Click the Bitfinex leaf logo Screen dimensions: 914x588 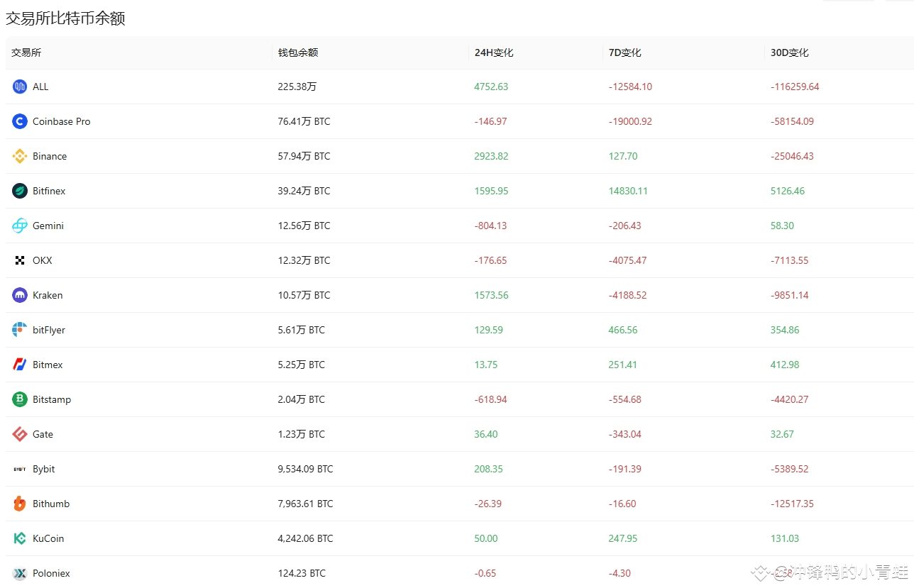coord(20,191)
